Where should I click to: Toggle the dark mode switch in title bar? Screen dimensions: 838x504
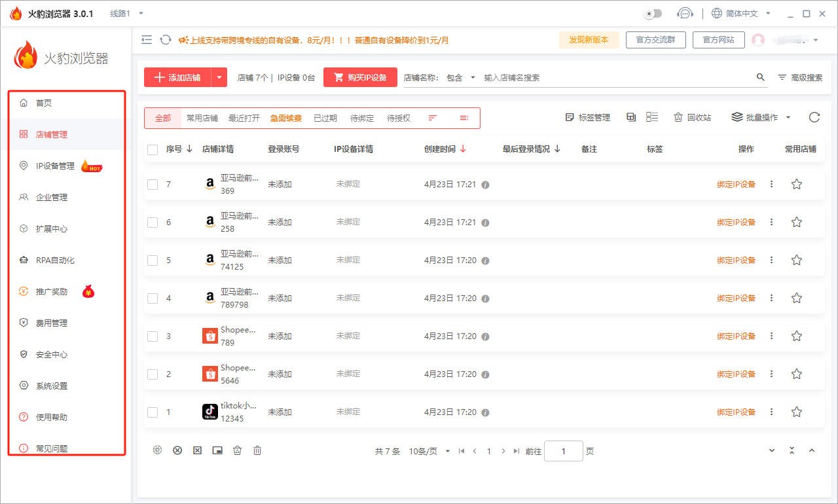[651, 12]
